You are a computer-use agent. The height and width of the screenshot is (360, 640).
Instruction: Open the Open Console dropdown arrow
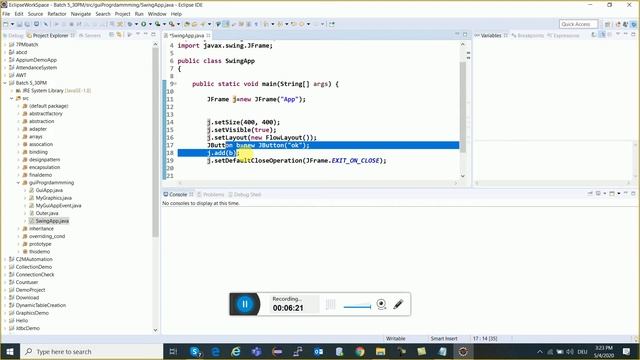619,193
